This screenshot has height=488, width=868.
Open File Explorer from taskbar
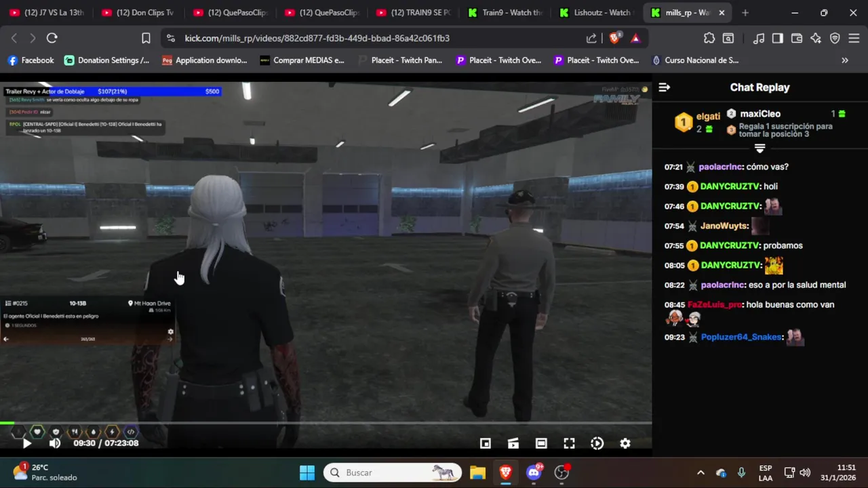coord(477,472)
